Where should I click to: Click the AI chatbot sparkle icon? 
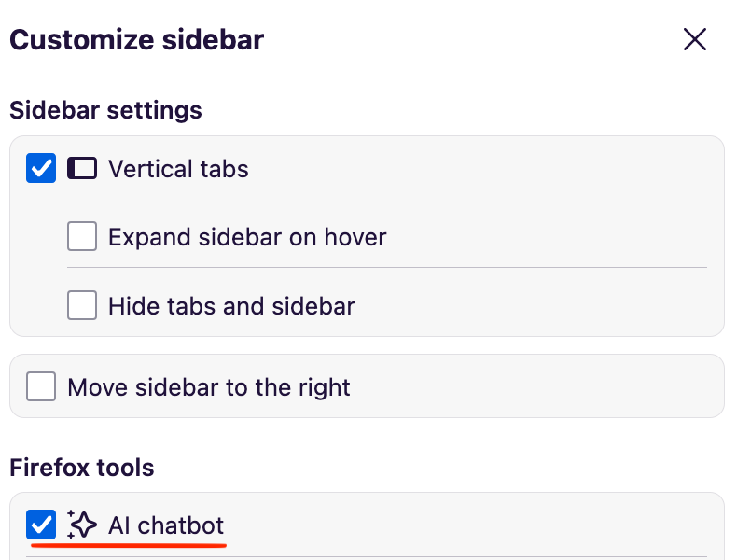[x=82, y=525]
